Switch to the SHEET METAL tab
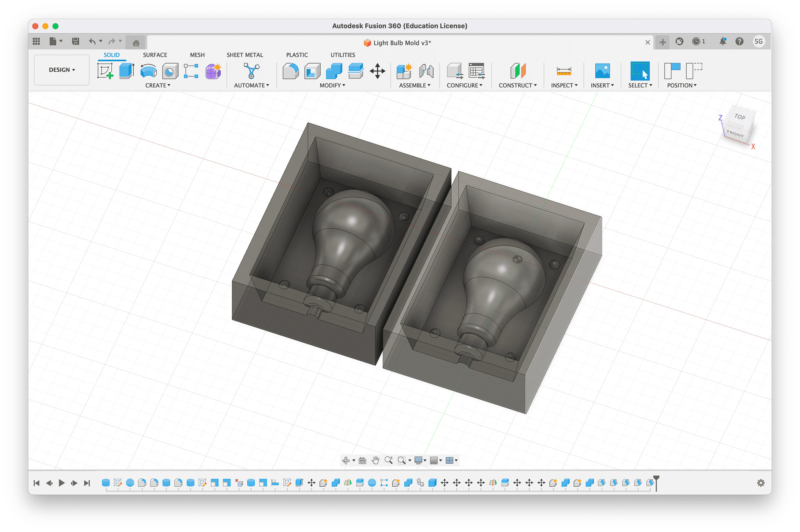Screen dimensions: 800x532 (245, 55)
